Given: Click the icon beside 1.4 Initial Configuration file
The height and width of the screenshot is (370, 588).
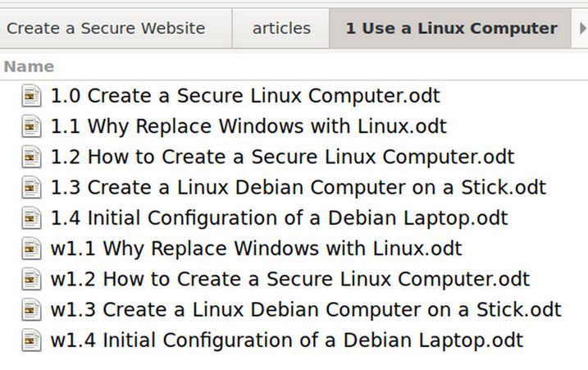Looking at the screenshot, I should 31,218.
